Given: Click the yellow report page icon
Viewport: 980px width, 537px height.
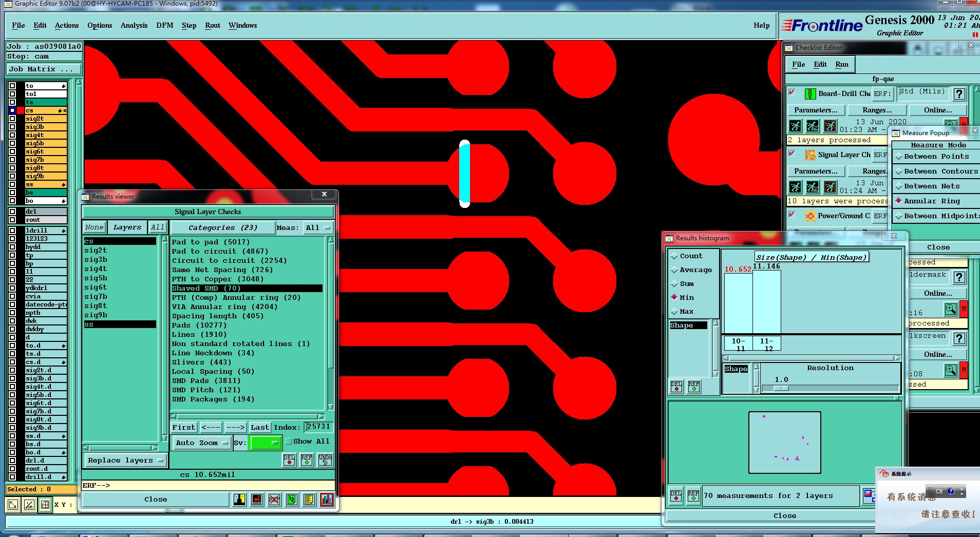Looking at the screenshot, I should pyautogui.click(x=309, y=499).
